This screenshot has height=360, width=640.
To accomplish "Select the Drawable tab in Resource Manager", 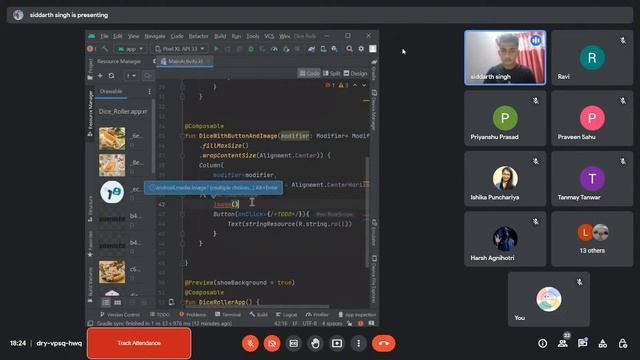I will pyautogui.click(x=111, y=91).
